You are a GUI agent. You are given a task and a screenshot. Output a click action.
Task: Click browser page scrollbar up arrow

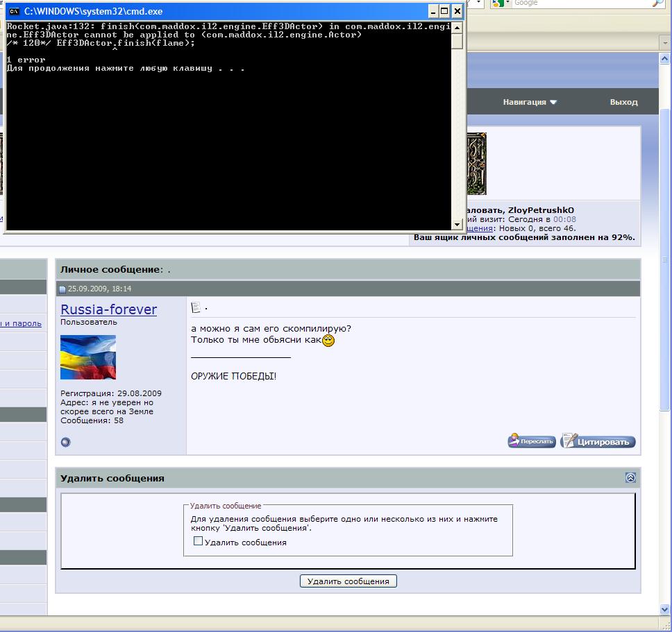pyautogui.click(x=665, y=59)
